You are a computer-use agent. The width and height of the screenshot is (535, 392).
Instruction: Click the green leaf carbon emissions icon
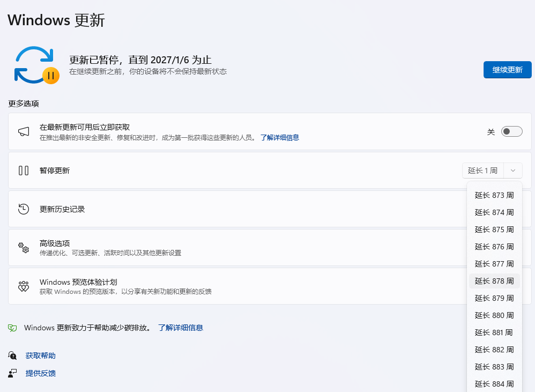click(12, 328)
